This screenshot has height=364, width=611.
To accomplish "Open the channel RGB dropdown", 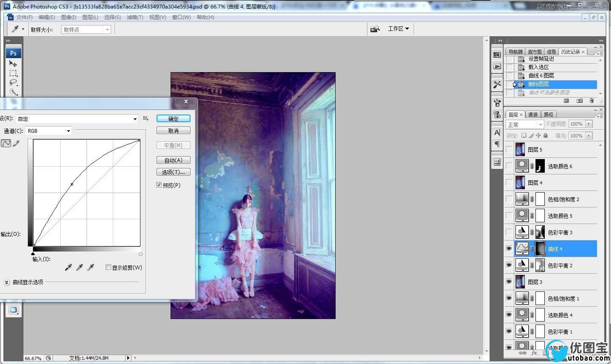I will pyautogui.click(x=49, y=131).
